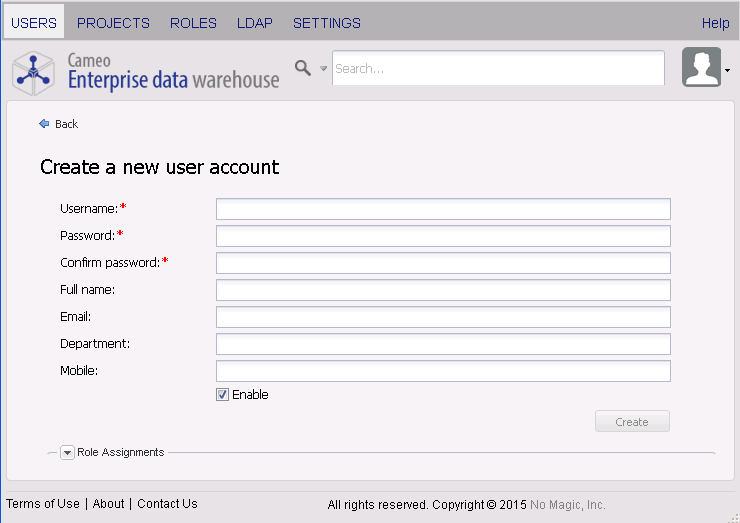Open the search options dropdown arrow
The height and width of the screenshot is (523, 740).
pos(323,69)
